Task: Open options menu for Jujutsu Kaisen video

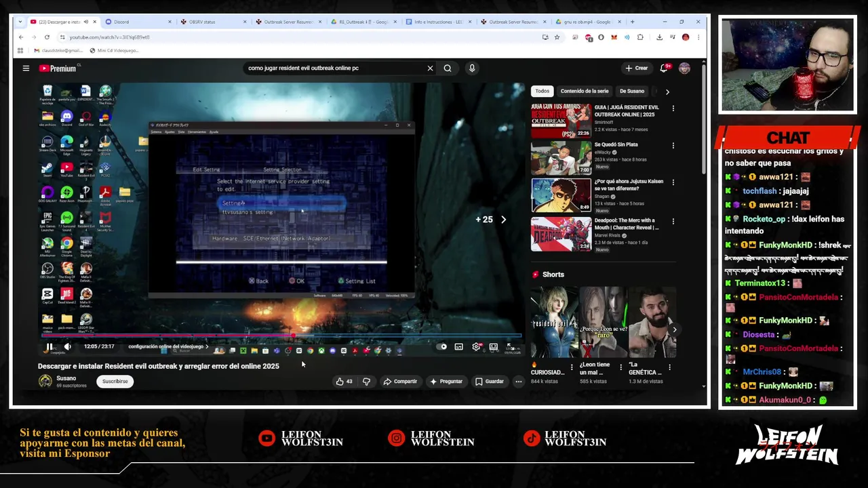Action: point(673,183)
